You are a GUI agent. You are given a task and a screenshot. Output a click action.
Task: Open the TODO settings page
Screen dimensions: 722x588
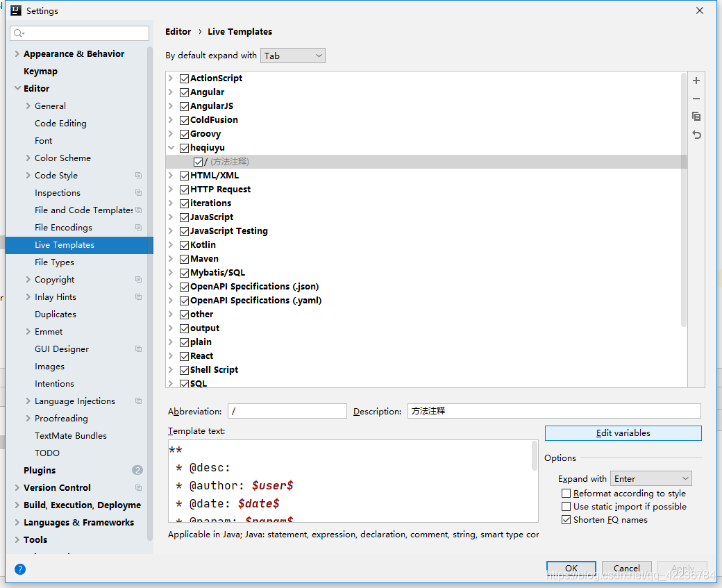tap(47, 453)
